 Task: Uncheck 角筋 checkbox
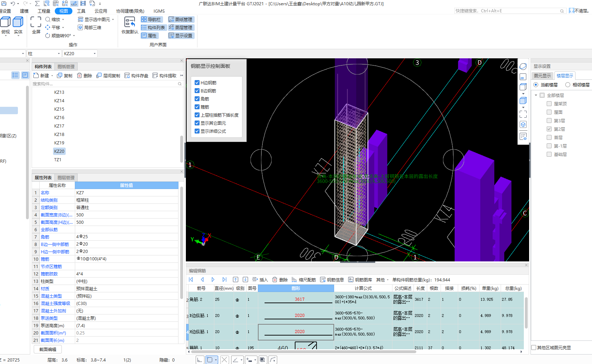(x=197, y=99)
